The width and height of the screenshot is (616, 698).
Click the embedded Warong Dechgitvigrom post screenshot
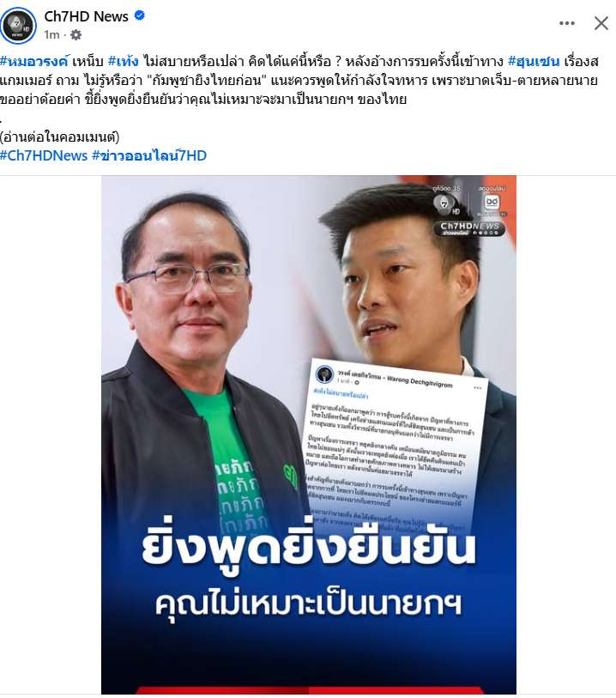pyautogui.click(x=394, y=445)
